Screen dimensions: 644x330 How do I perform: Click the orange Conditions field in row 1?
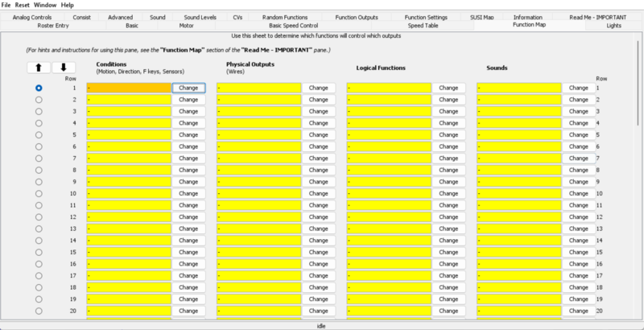129,88
